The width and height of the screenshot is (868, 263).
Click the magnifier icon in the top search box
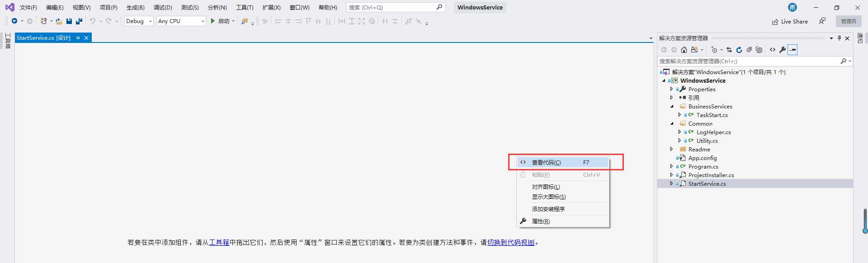[x=439, y=7]
